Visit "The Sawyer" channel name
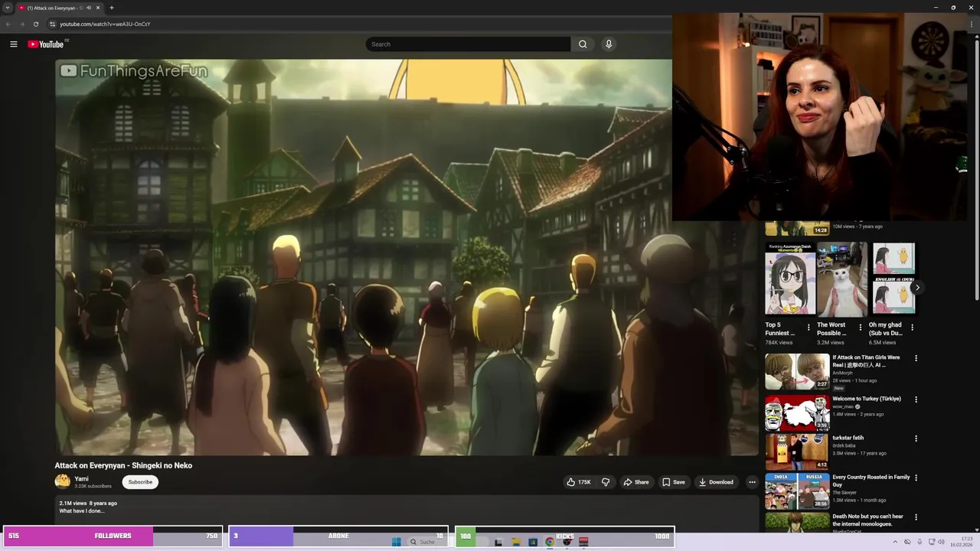 [x=844, y=492]
